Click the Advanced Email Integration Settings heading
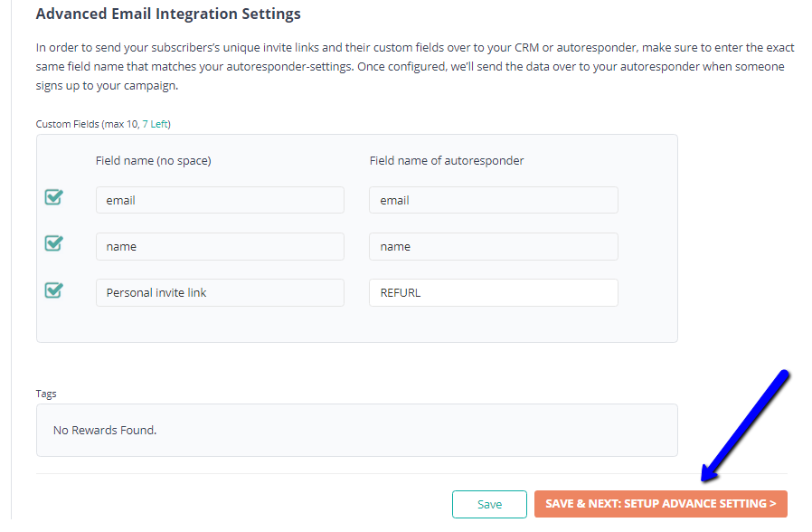Image resolution: width=812 pixels, height=532 pixels. [168, 14]
